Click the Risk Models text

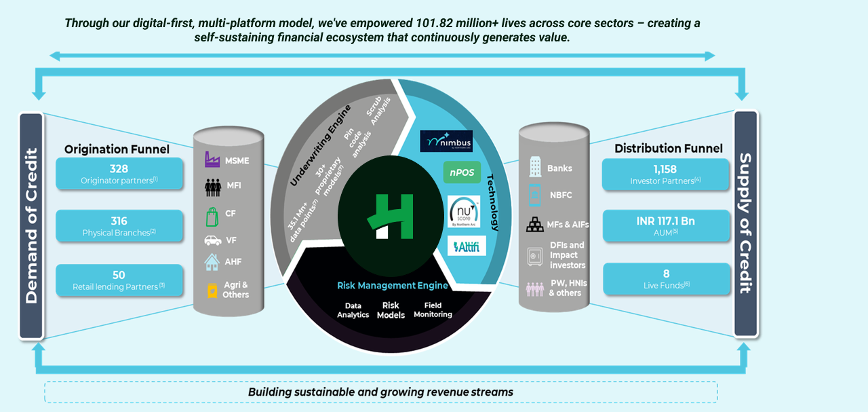[x=391, y=310]
